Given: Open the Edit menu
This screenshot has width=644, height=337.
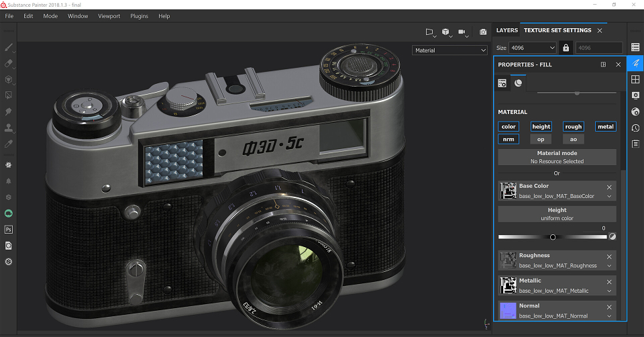Looking at the screenshot, I should point(28,16).
